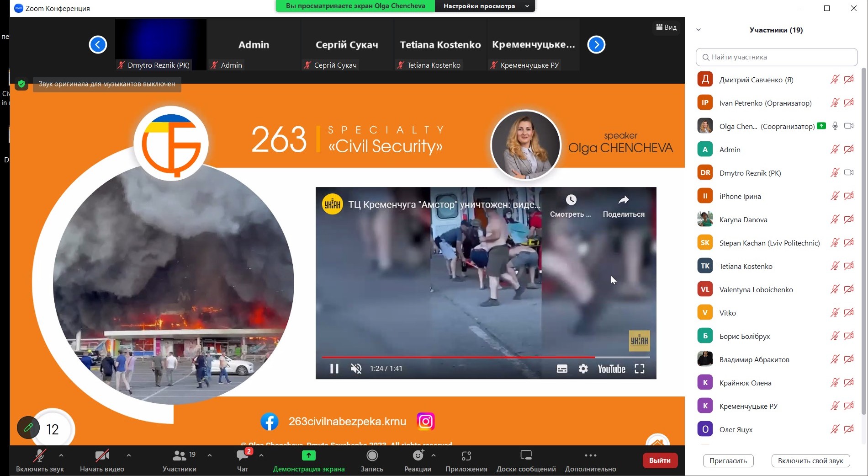Click the Share arrow in the video
Screen dimensions: 868x476
[x=624, y=200]
